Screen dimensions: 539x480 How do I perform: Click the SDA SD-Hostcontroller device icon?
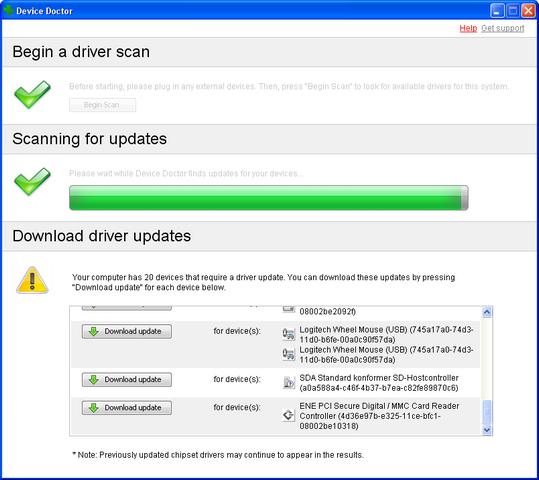(x=288, y=382)
